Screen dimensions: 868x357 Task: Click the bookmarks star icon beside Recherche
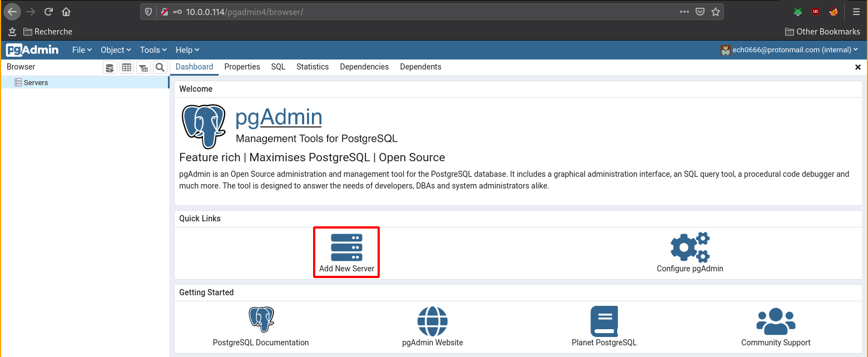click(x=12, y=32)
